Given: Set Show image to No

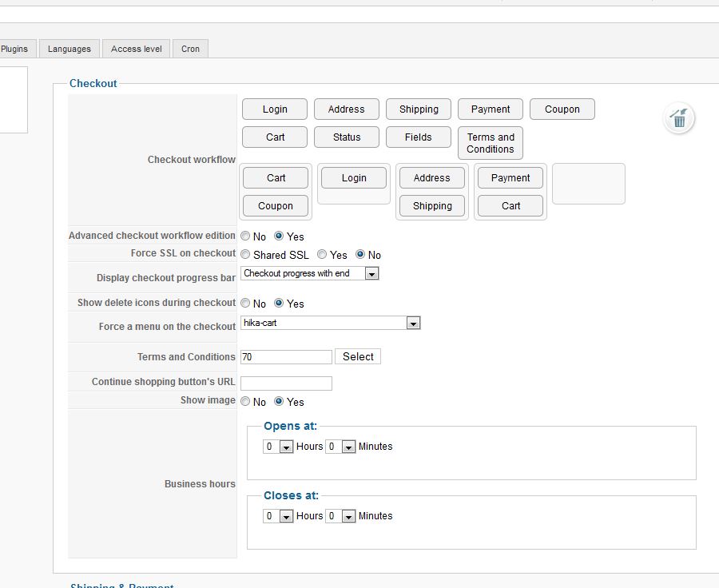Looking at the screenshot, I should 245,402.
